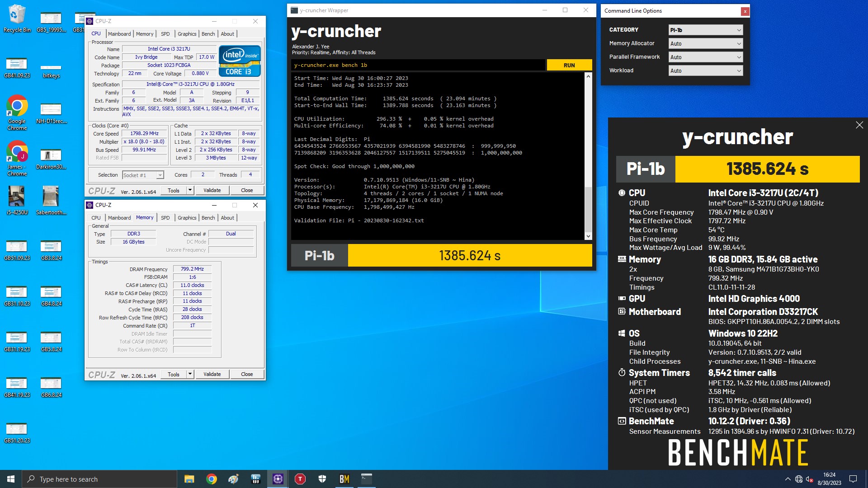Show hidden system tray icons

(788, 479)
